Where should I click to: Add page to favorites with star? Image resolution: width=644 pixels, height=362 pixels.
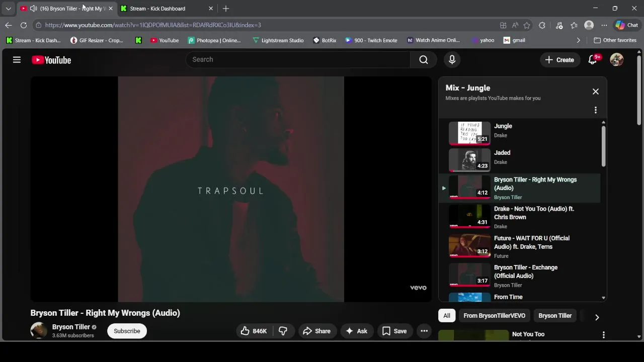click(527, 25)
